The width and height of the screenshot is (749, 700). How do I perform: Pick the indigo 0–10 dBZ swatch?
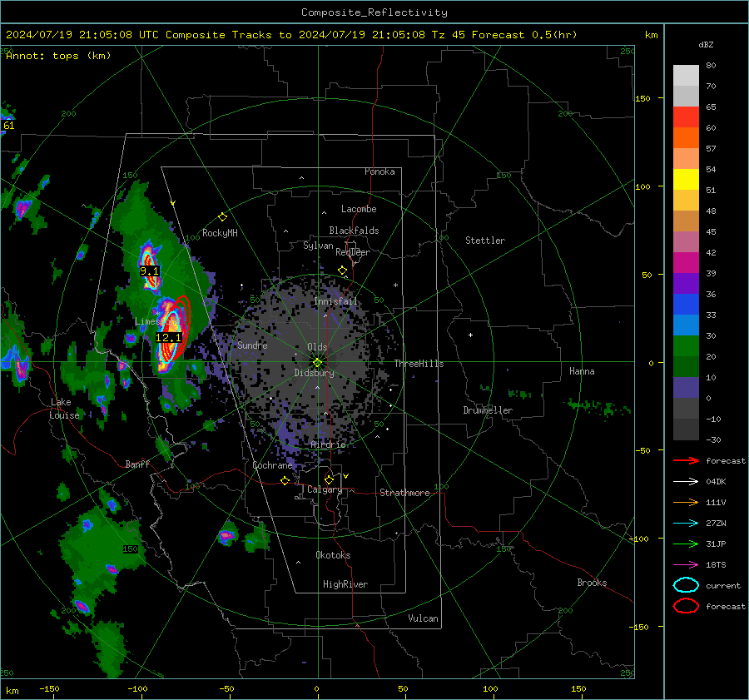[686, 388]
